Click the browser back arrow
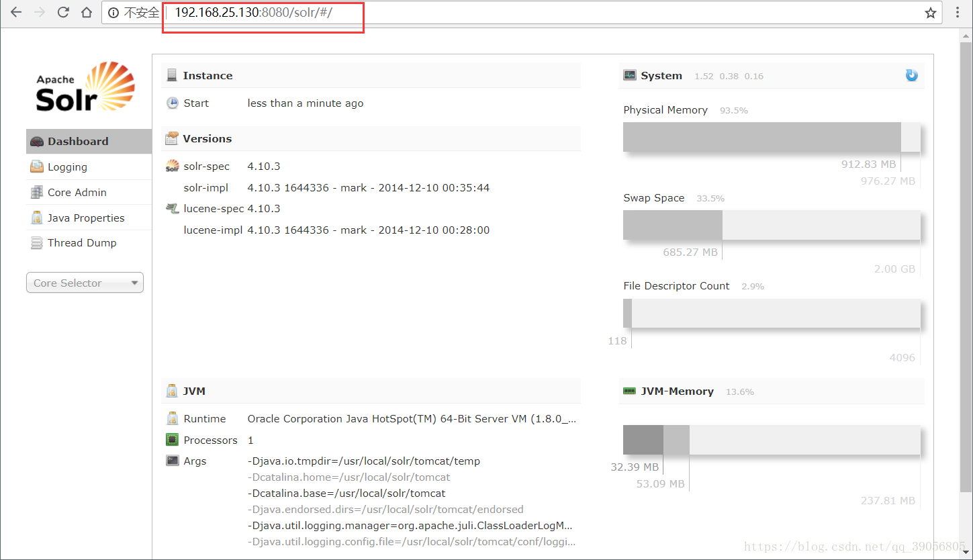This screenshot has height=560, width=973. (x=15, y=12)
